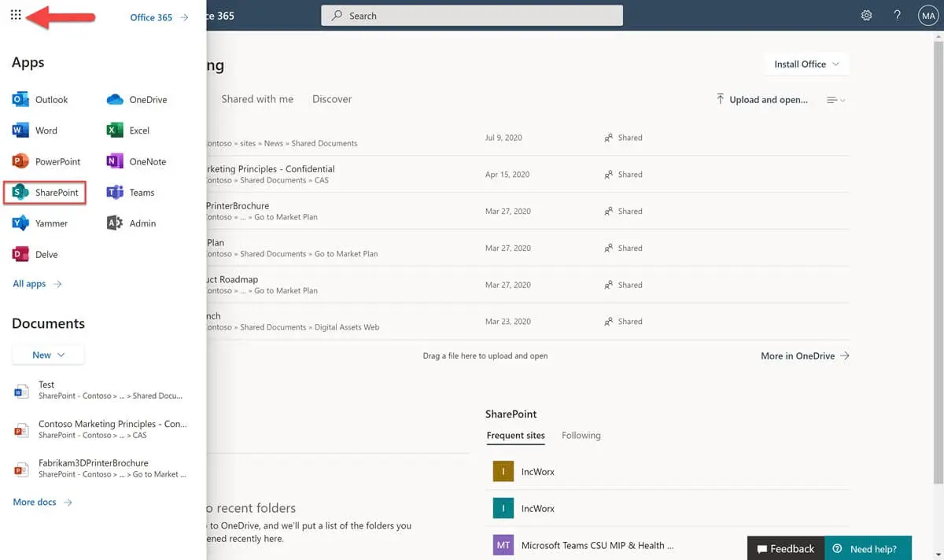Click the MT Microsoft Teams site tile

coord(503,545)
